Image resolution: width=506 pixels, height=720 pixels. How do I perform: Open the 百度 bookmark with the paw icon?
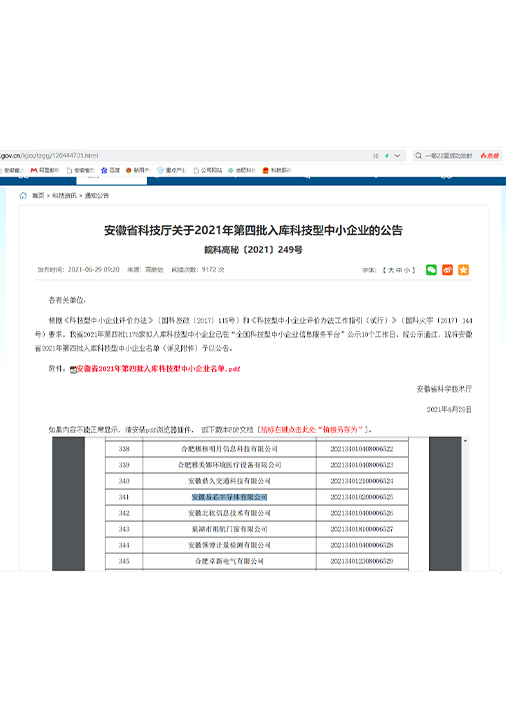(x=111, y=170)
